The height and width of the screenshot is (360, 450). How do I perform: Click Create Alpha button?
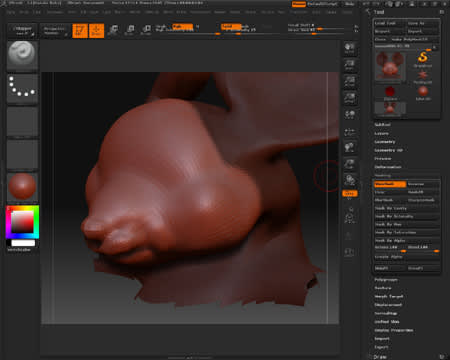pyautogui.click(x=406, y=257)
